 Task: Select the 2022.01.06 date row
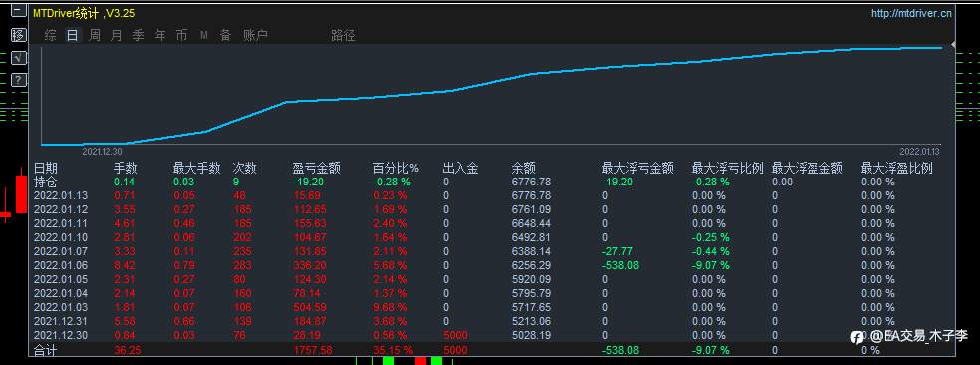(61, 265)
